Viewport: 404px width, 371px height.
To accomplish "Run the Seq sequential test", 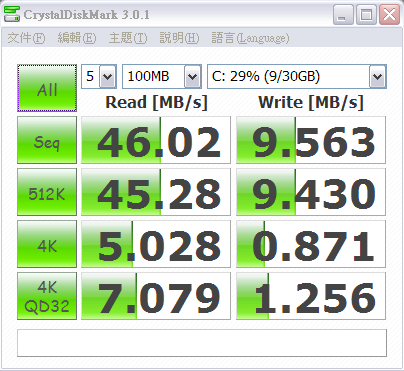I will 47,140.
